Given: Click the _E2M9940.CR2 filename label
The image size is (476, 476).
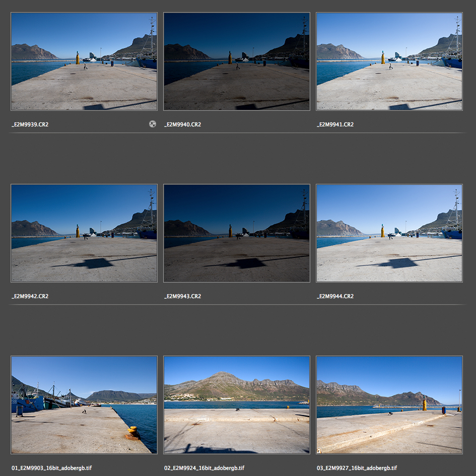Looking at the screenshot, I should point(183,124).
